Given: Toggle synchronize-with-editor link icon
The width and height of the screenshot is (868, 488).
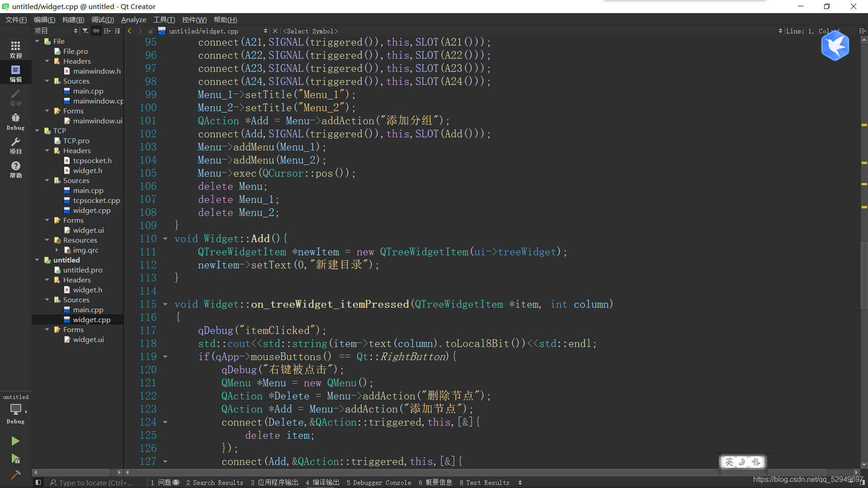Looking at the screenshot, I should point(96,31).
